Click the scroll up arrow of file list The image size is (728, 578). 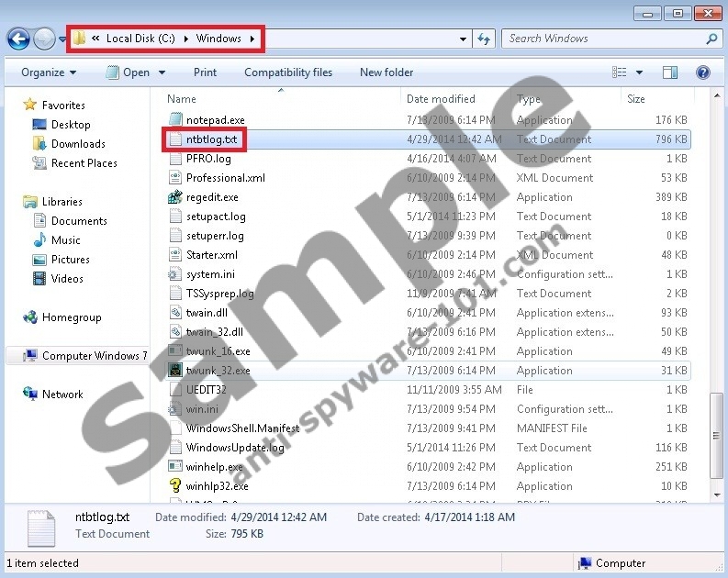point(716,96)
